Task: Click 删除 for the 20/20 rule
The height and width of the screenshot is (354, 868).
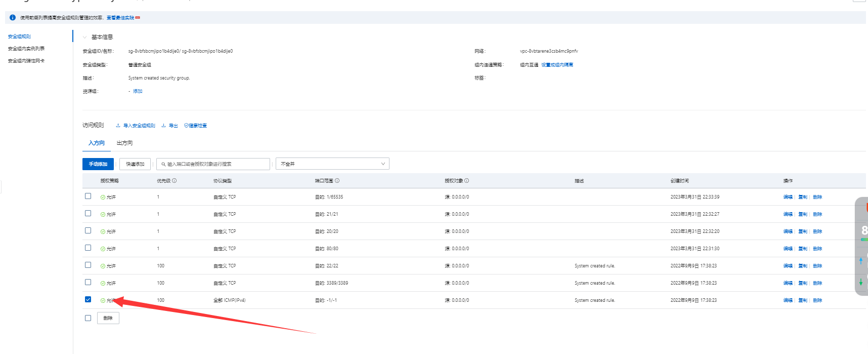Action: [x=817, y=231]
